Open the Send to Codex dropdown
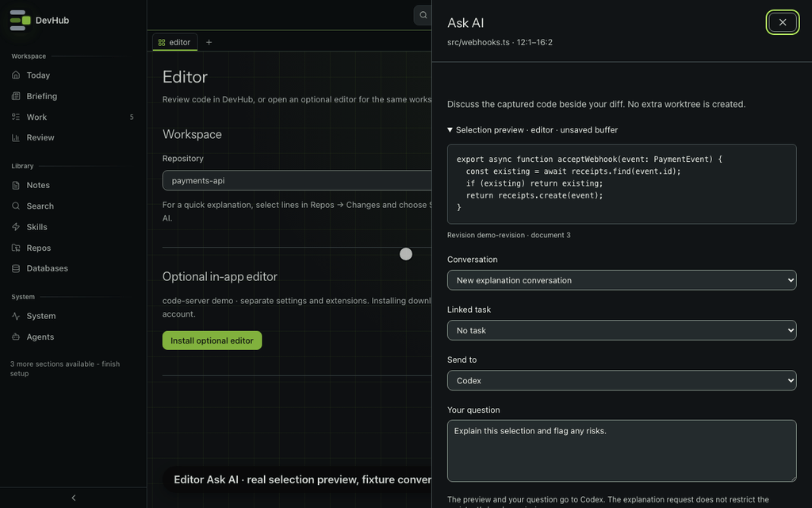 [x=622, y=380]
